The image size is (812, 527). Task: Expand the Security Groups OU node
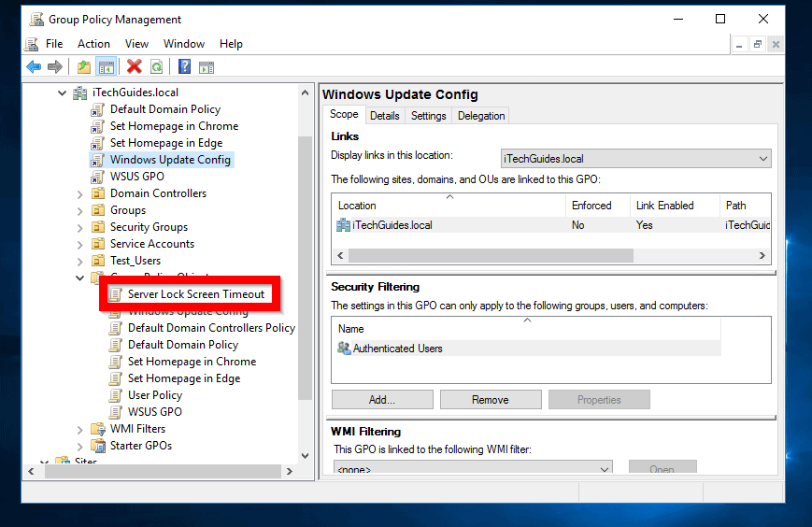(x=79, y=228)
